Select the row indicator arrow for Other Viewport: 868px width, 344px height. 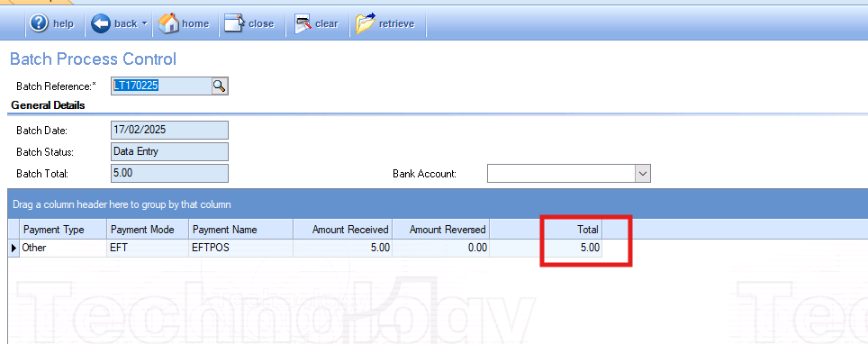coord(14,249)
